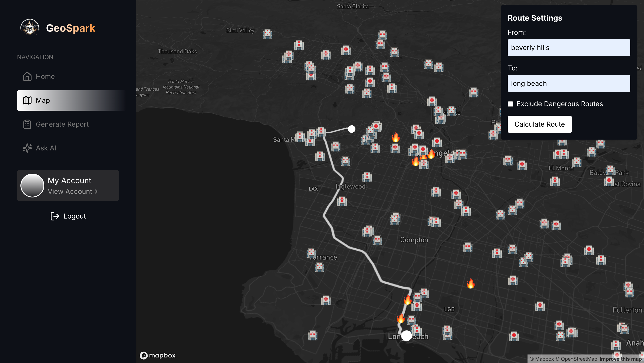
Task: Click the GeoSpark logo icon
Action: point(30,27)
